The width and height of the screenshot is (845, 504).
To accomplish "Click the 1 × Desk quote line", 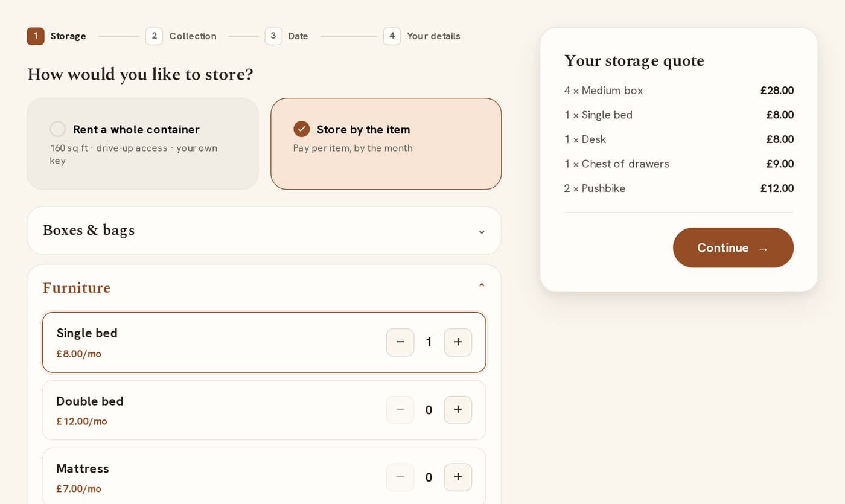I will click(679, 139).
